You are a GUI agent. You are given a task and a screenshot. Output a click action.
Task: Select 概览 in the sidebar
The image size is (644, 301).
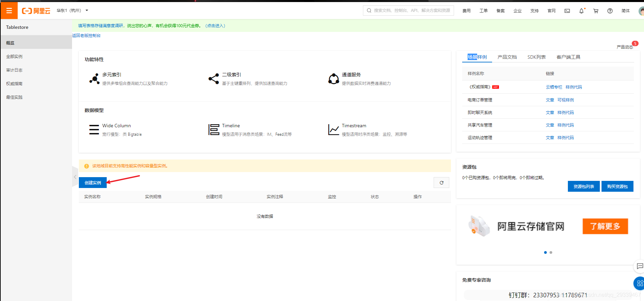click(x=36, y=43)
